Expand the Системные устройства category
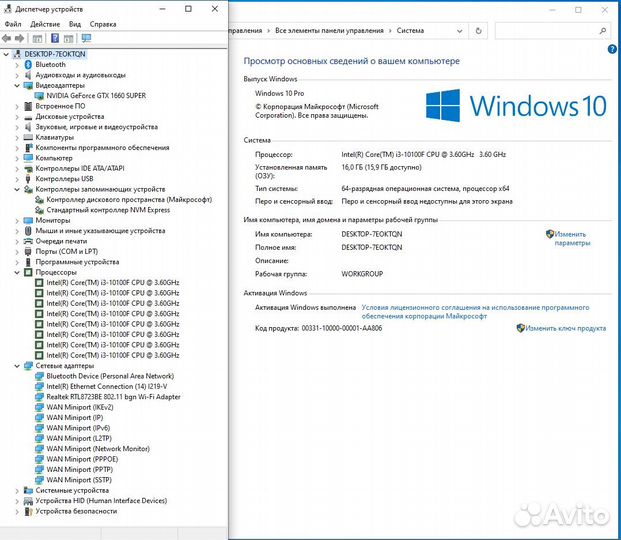This screenshot has height=540, width=621. (17, 491)
